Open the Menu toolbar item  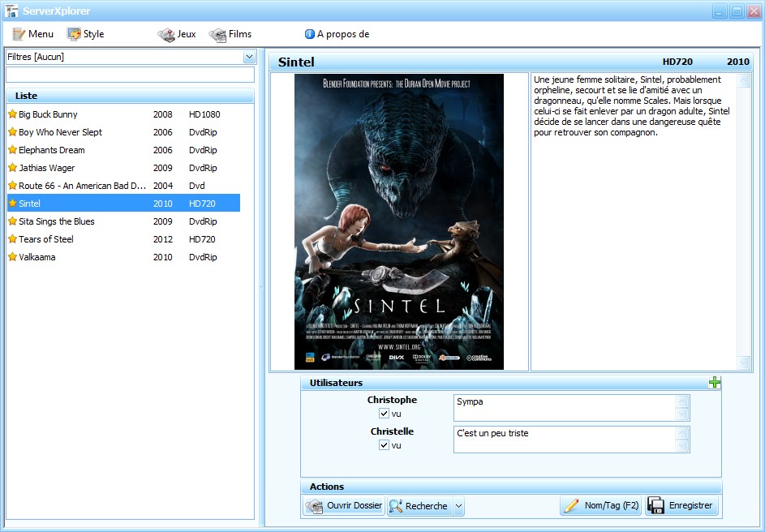(x=32, y=34)
